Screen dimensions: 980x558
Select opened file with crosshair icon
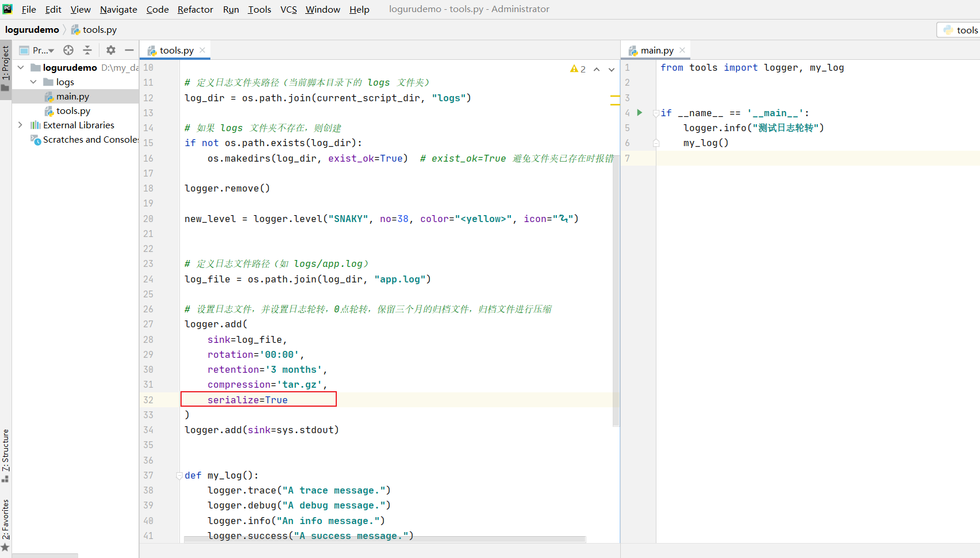(x=68, y=50)
